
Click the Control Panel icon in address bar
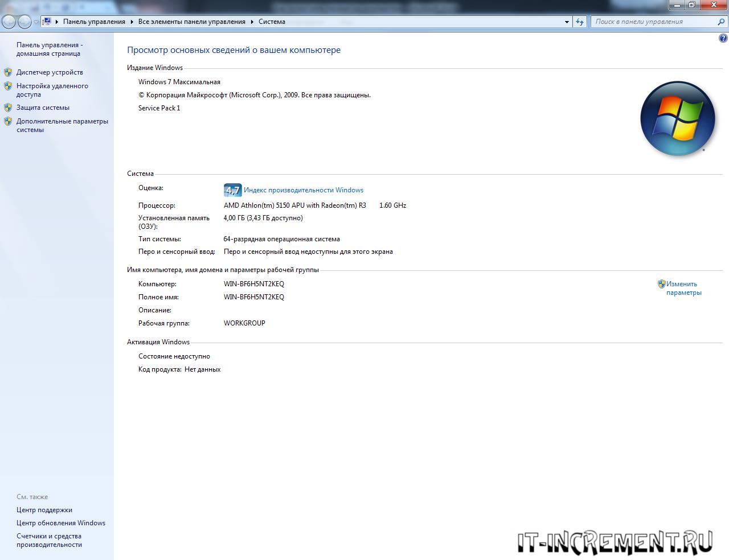click(47, 22)
